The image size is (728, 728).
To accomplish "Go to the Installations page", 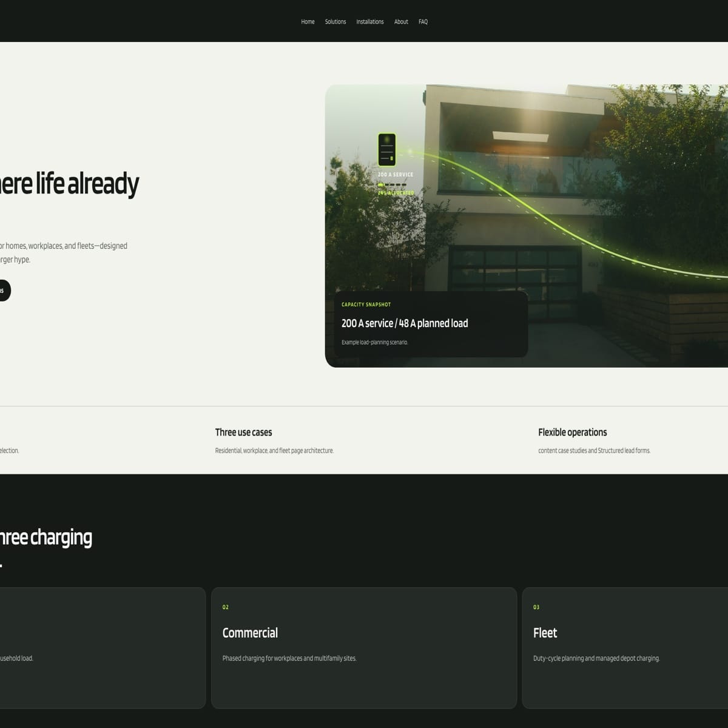I will point(370,22).
